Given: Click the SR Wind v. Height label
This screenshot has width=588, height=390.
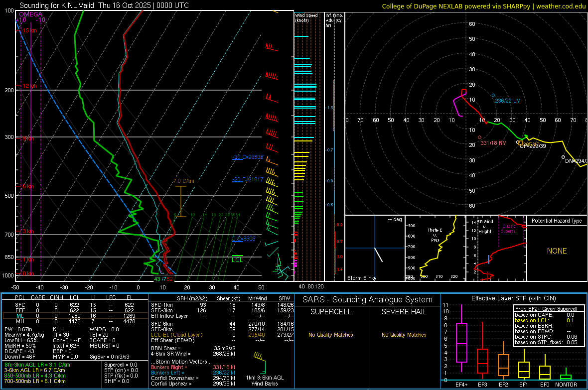Looking at the screenshot, I should (x=485, y=227).
